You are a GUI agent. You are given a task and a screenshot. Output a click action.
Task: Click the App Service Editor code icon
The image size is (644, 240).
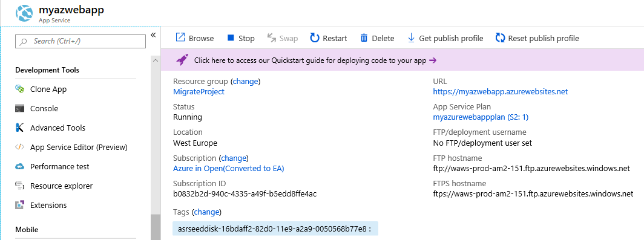(x=20, y=147)
